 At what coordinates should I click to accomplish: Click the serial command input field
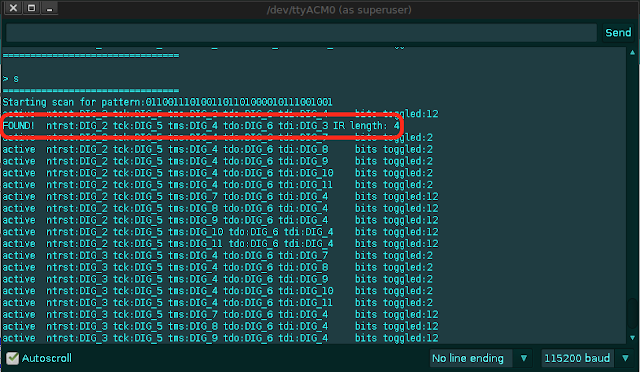(x=301, y=33)
